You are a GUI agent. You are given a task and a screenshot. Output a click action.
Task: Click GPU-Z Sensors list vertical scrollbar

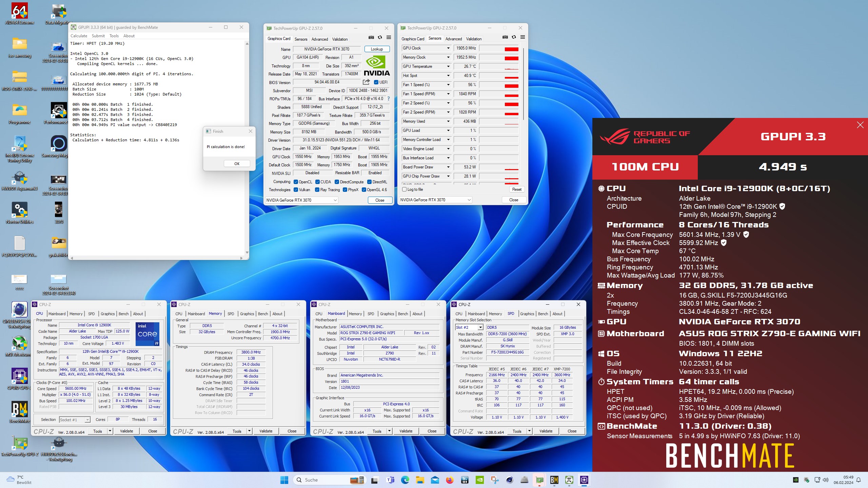pos(523,84)
